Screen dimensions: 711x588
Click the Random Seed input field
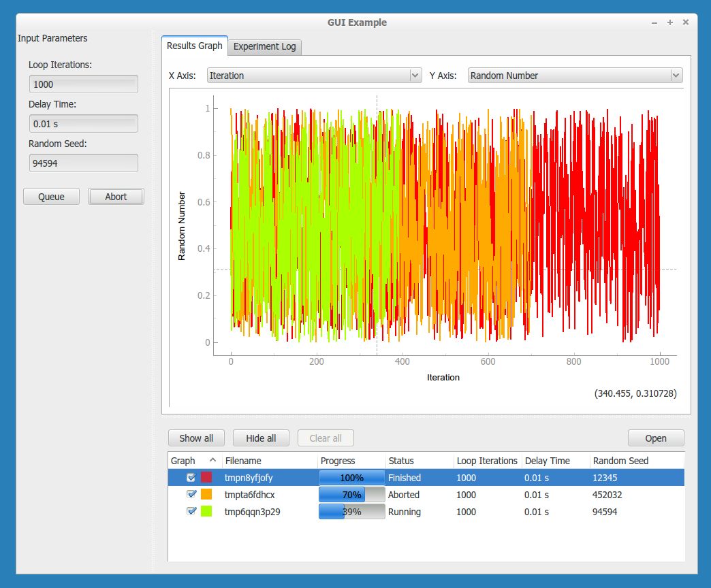(x=83, y=163)
